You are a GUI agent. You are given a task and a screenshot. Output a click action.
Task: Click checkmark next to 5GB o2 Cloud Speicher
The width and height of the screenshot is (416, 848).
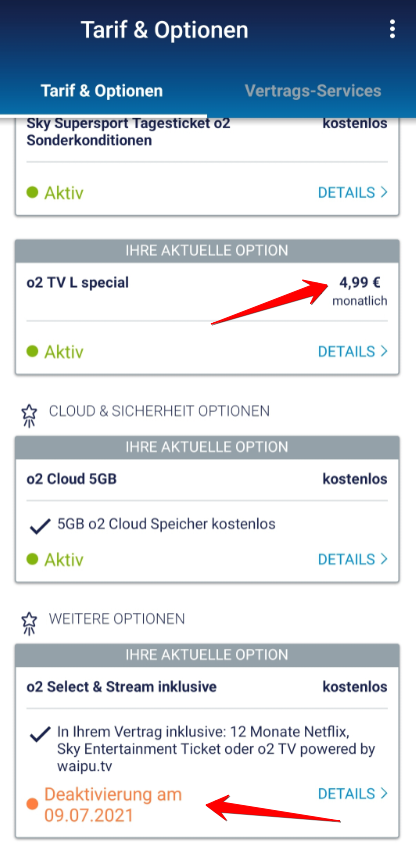point(40,526)
